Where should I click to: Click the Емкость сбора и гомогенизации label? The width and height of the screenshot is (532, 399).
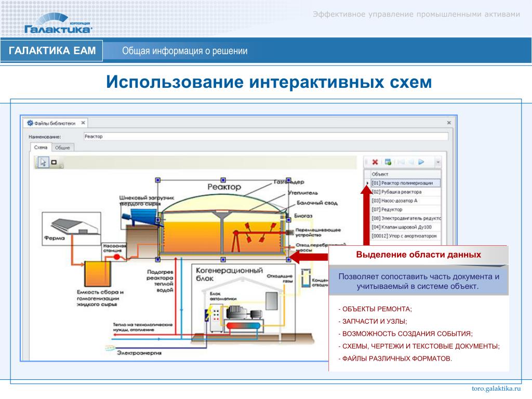tap(100, 298)
